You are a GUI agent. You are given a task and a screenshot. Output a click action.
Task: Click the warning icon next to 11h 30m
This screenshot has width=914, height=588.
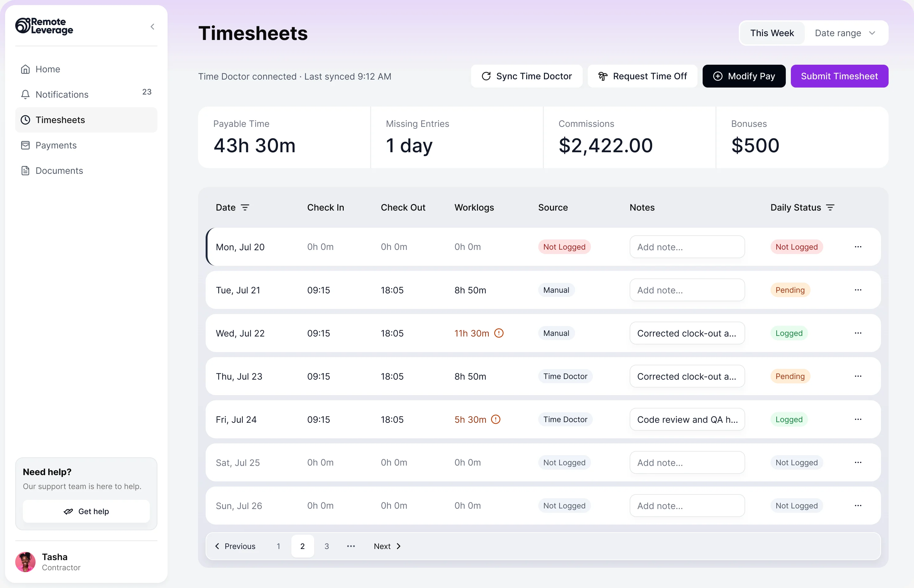[x=499, y=333]
